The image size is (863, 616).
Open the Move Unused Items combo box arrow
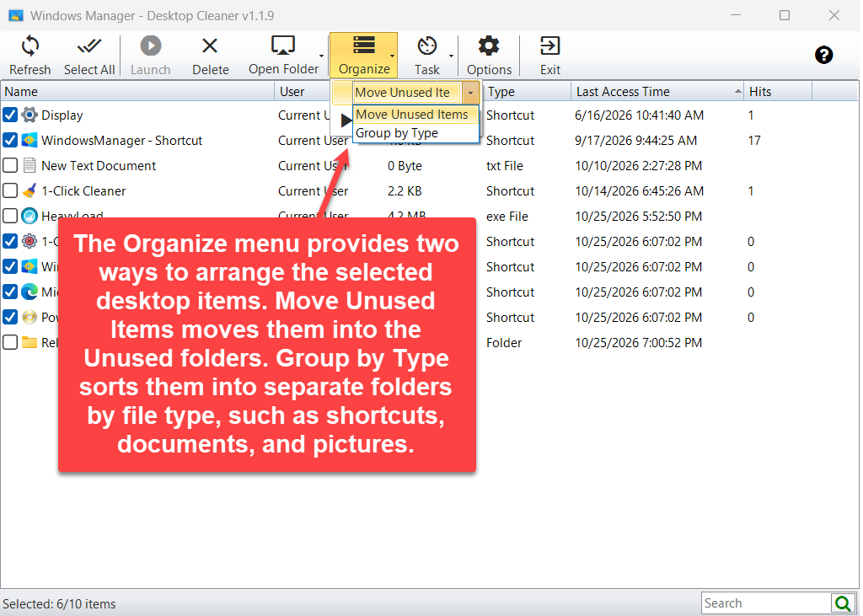click(x=470, y=93)
